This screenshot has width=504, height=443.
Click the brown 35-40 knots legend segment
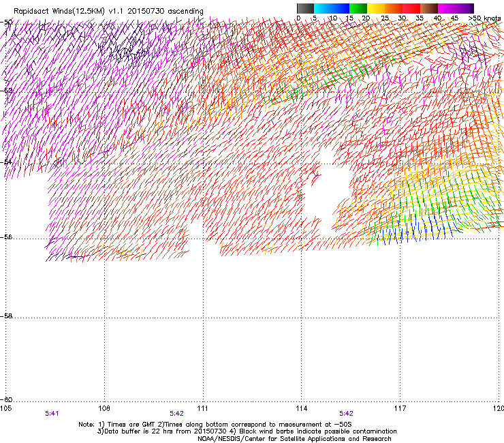429,8
